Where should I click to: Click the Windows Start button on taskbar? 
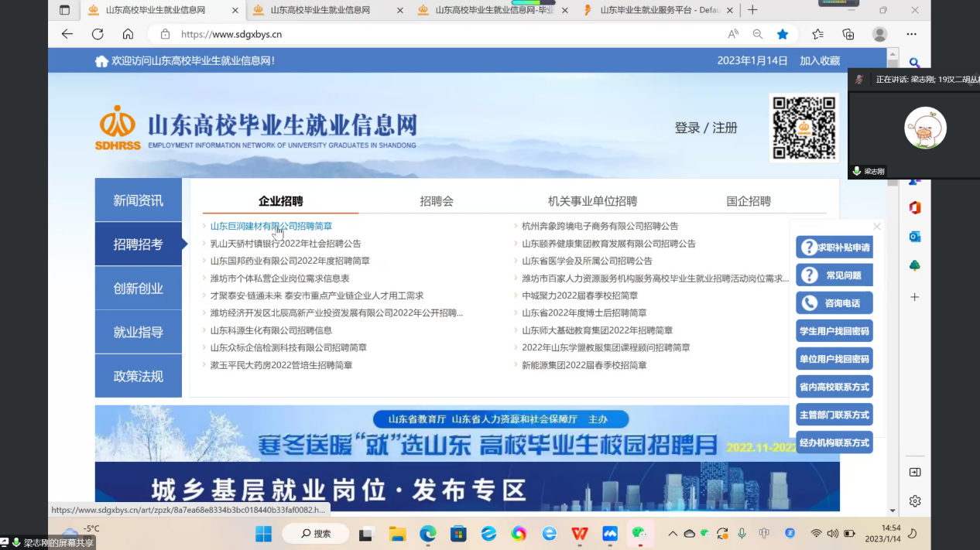[x=263, y=534]
